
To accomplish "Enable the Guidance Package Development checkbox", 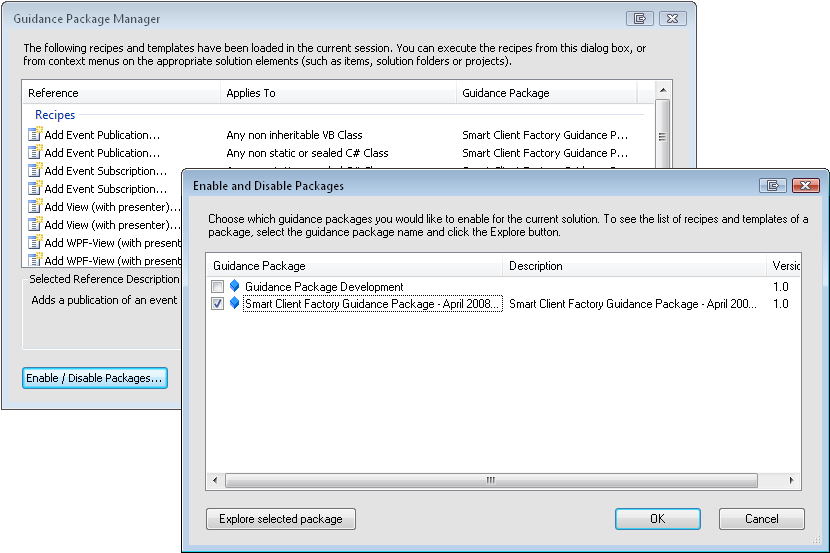I will pos(218,286).
